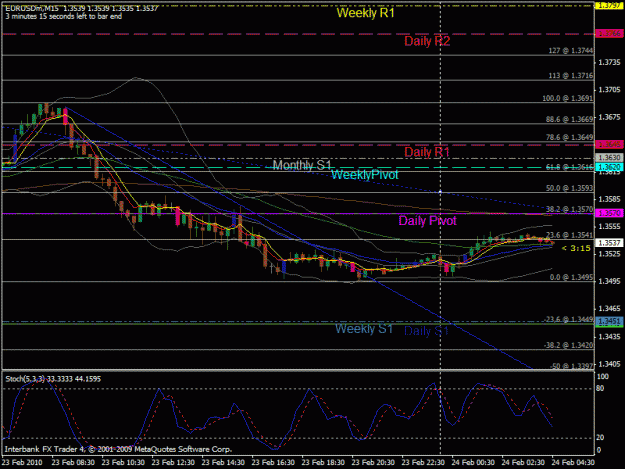Screen dimensions: 625x469
Task: Click the yellow 1.3797 price tag
Action: pos(609,5)
